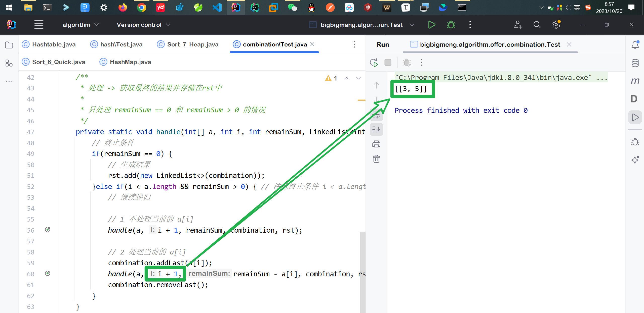Screen dimensions: 644x313
Task: Select the bigbigmeng.algorithm.offer.combination.Test run tab
Action: click(485, 44)
